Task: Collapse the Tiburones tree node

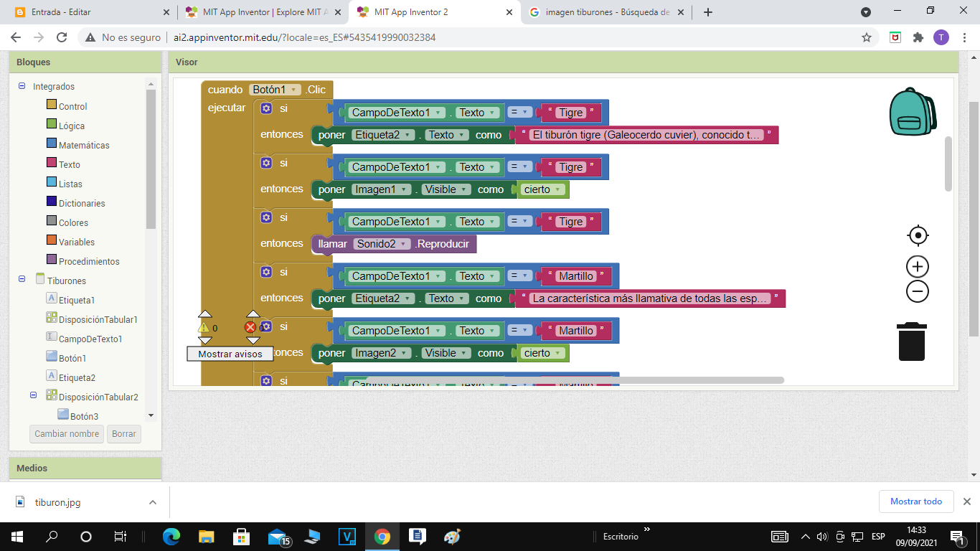Action: click(22, 278)
